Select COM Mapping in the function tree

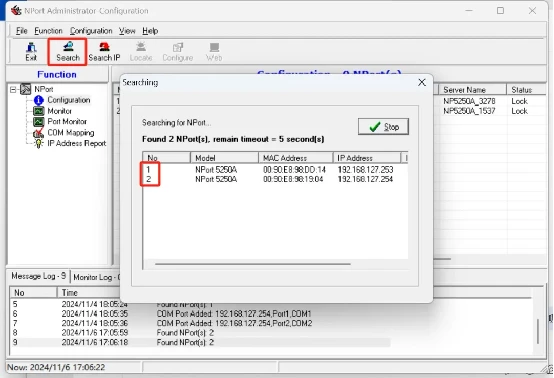[71, 132]
